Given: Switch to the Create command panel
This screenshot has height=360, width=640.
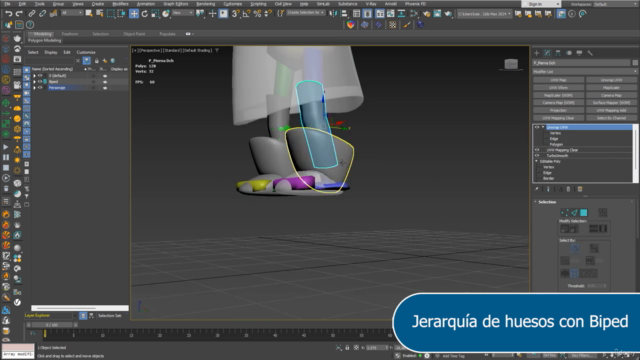Looking at the screenshot, I should (537, 53).
